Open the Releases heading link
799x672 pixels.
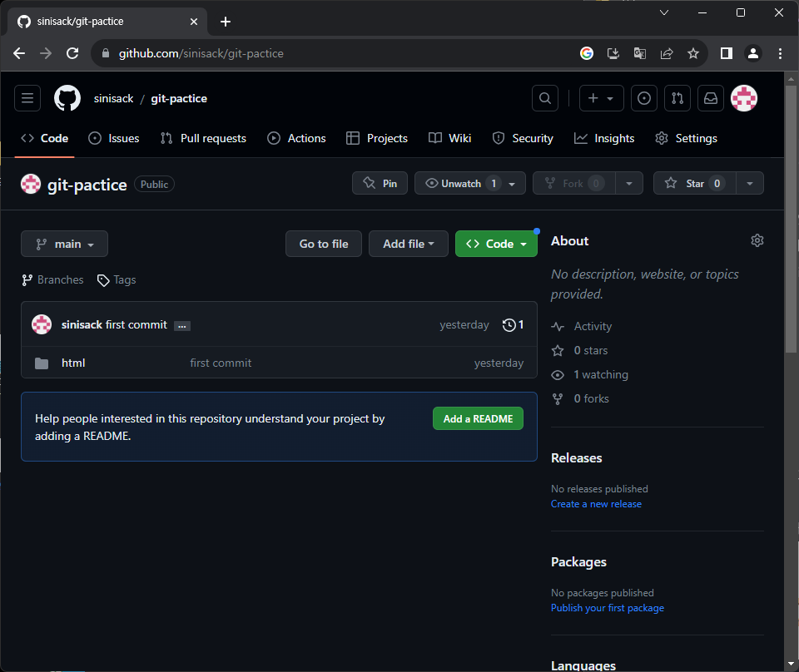(576, 458)
